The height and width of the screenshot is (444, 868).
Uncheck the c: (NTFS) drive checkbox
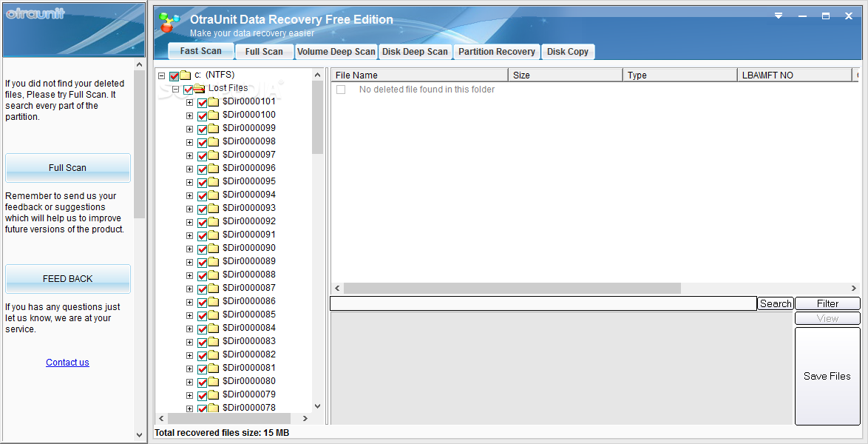click(174, 76)
